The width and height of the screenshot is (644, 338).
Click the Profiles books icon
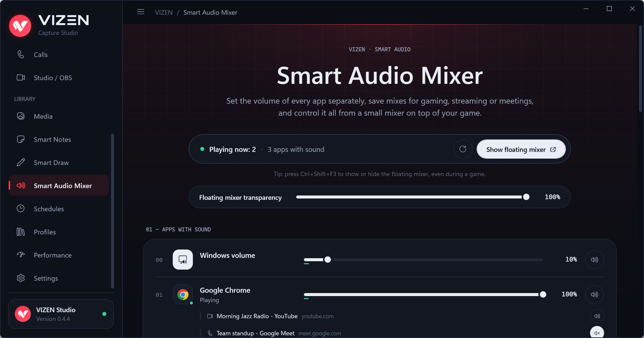pyautogui.click(x=21, y=232)
